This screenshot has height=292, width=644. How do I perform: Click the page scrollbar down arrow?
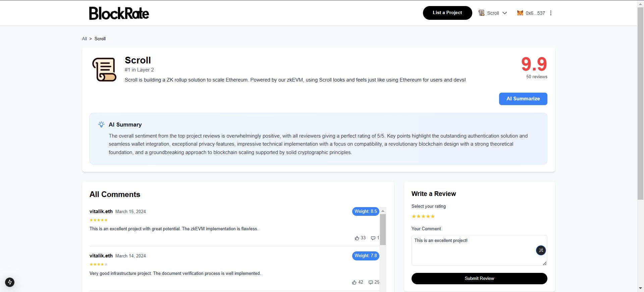640,288
